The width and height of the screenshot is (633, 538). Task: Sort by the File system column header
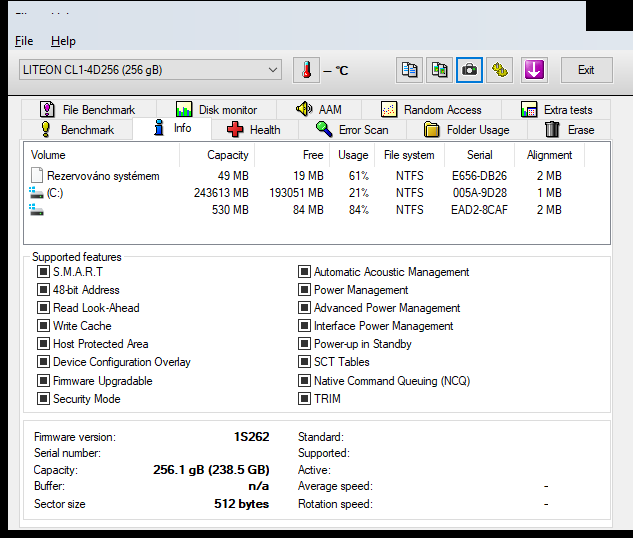pos(409,155)
